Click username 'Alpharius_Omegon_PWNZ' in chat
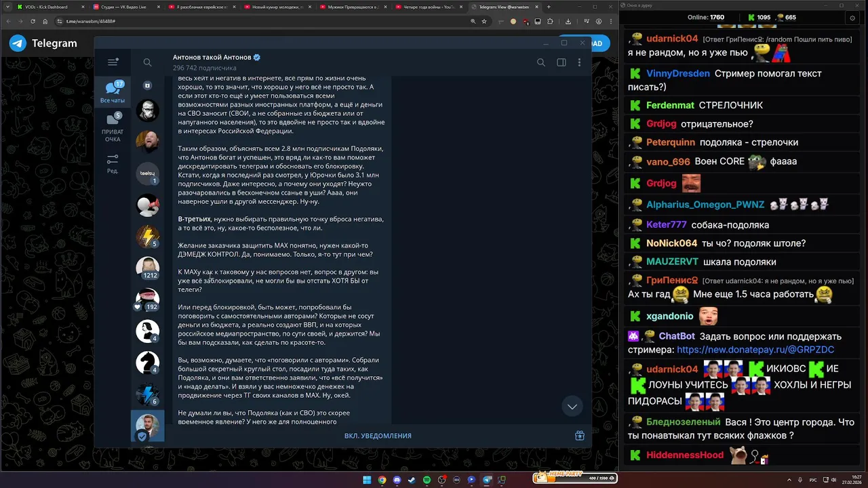The height and width of the screenshot is (488, 868). tap(705, 205)
